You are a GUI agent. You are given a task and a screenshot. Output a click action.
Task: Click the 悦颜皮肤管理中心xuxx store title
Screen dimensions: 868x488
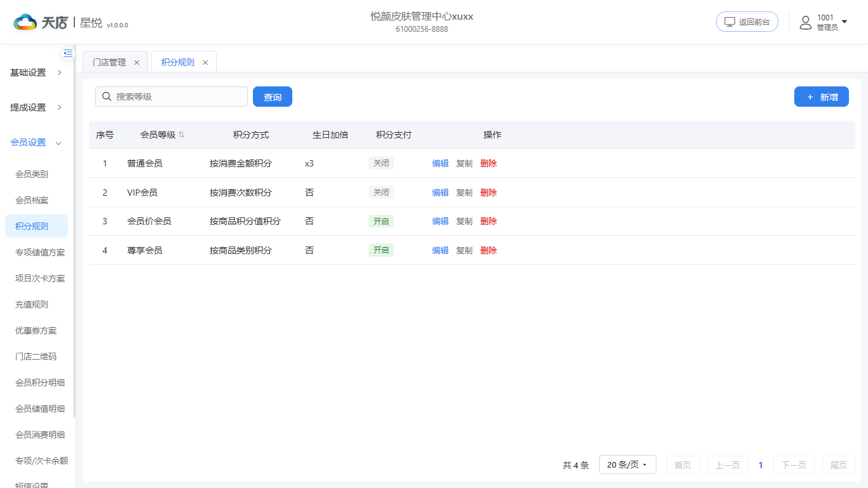[422, 17]
